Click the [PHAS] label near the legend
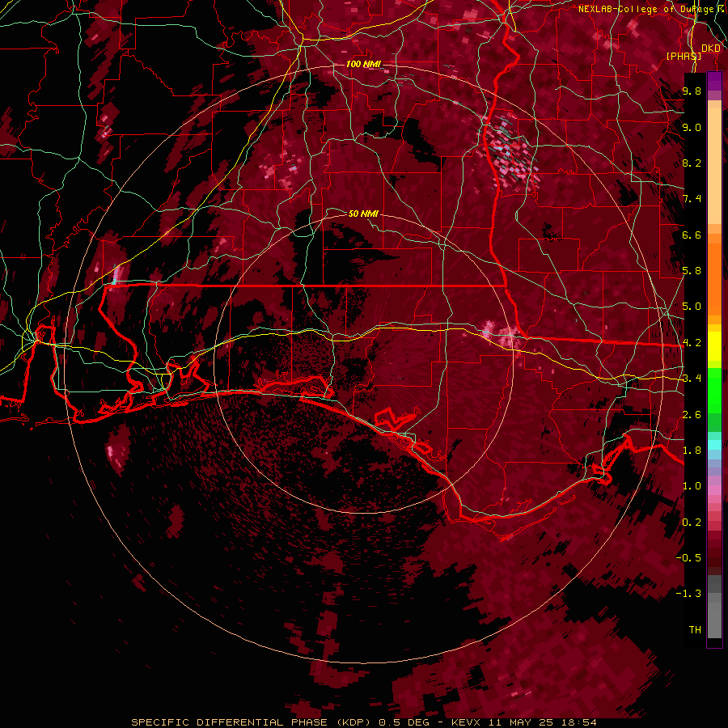 (684, 56)
